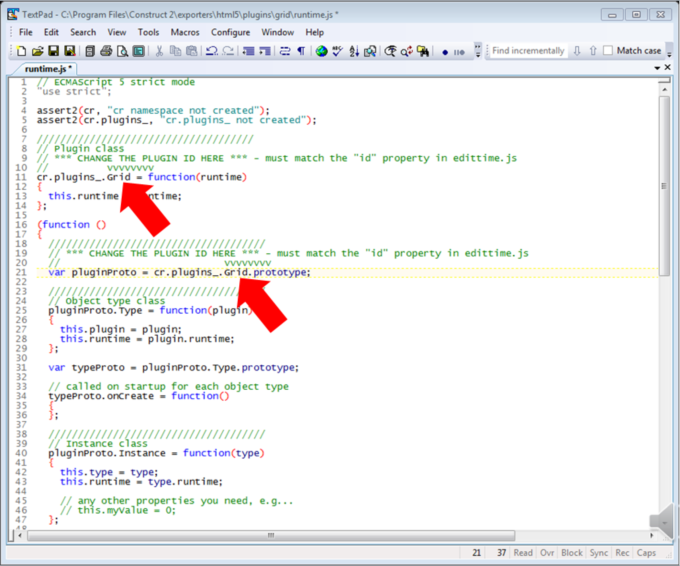Click line number 21 in status bar
The image size is (680, 566).
click(x=476, y=553)
